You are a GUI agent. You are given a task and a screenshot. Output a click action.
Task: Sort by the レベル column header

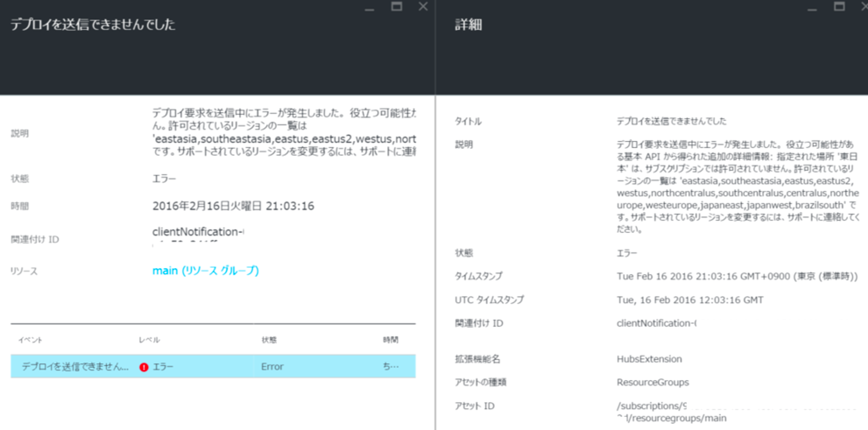149,340
